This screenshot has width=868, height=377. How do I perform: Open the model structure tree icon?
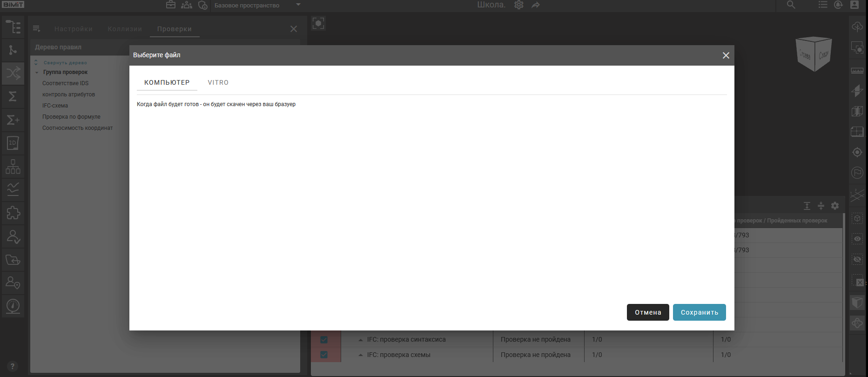13,27
